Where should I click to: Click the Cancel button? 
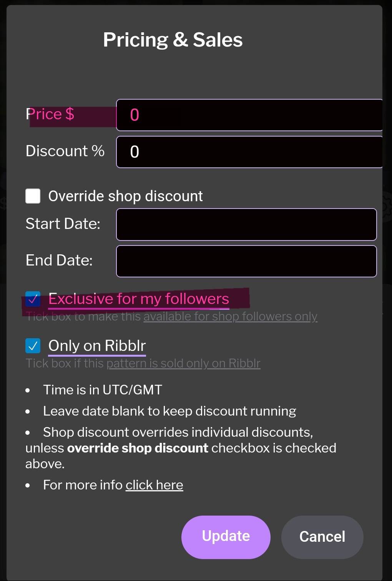[322, 537]
